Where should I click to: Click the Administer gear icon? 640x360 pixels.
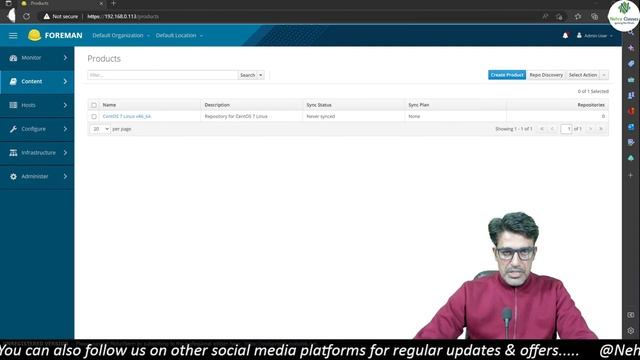pyautogui.click(x=13, y=176)
